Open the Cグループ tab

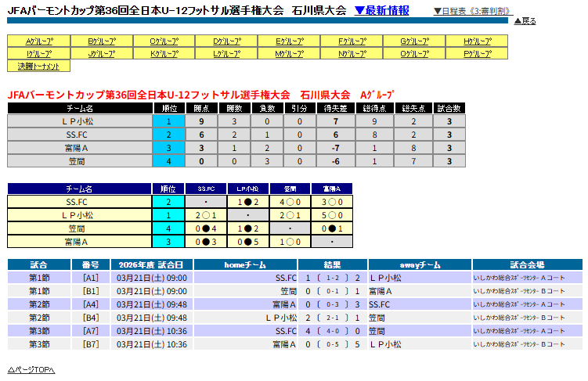pyautogui.click(x=164, y=41)
